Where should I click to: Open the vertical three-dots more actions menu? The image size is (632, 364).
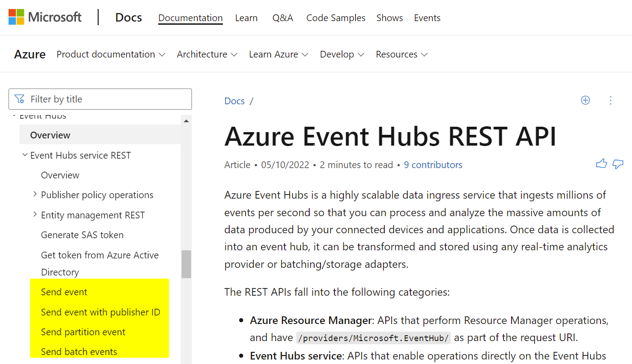pyautogui.click(x=610, y=100)
